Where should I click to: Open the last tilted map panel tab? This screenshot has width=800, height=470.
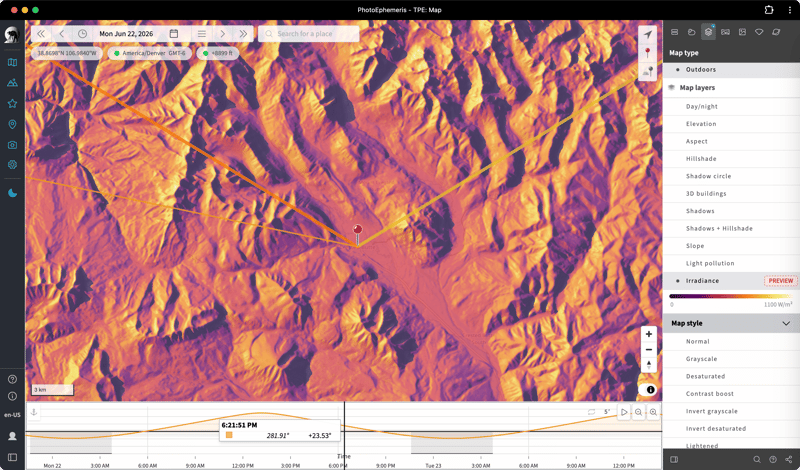(x=776, y=32)
